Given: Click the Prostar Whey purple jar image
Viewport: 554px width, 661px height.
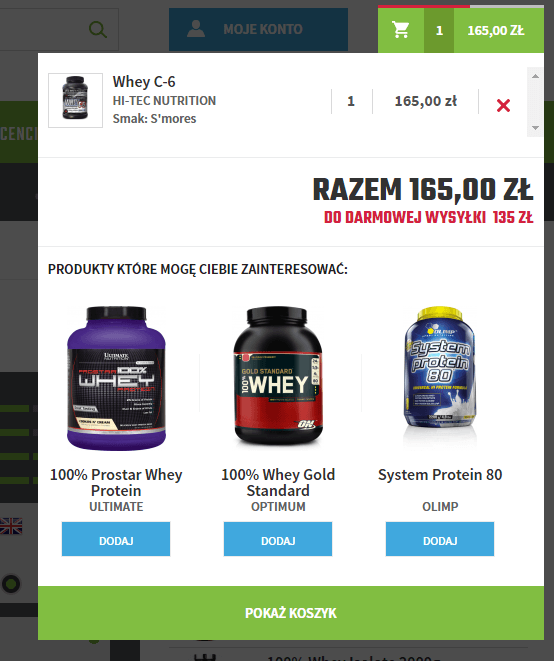Looking at the screenshot, I should click(x=116, y=378).
